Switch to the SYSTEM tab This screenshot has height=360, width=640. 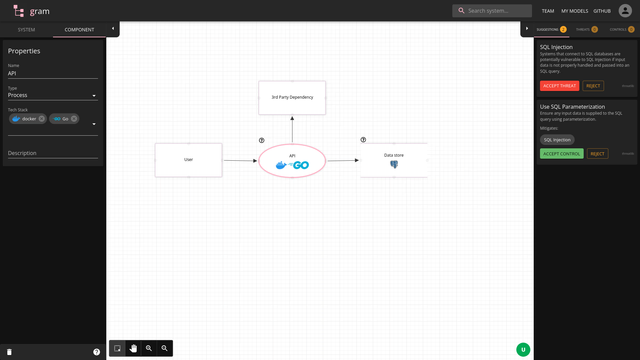click(27, 29)
